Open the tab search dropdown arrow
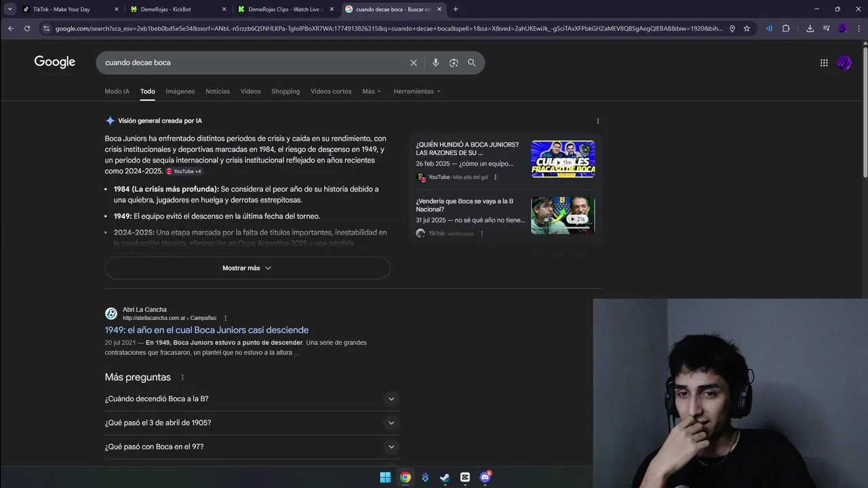This screenshot has height=488, width=868. click(9, 9)
